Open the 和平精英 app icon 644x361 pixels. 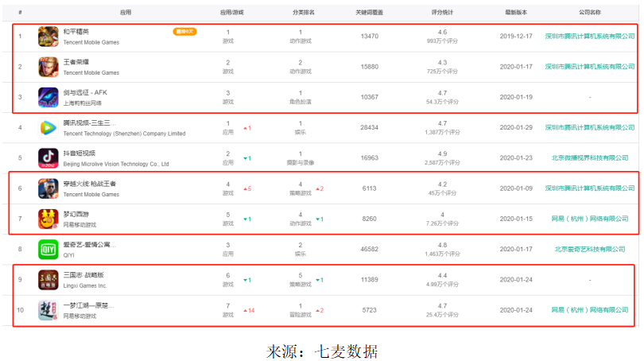point(48,37)
